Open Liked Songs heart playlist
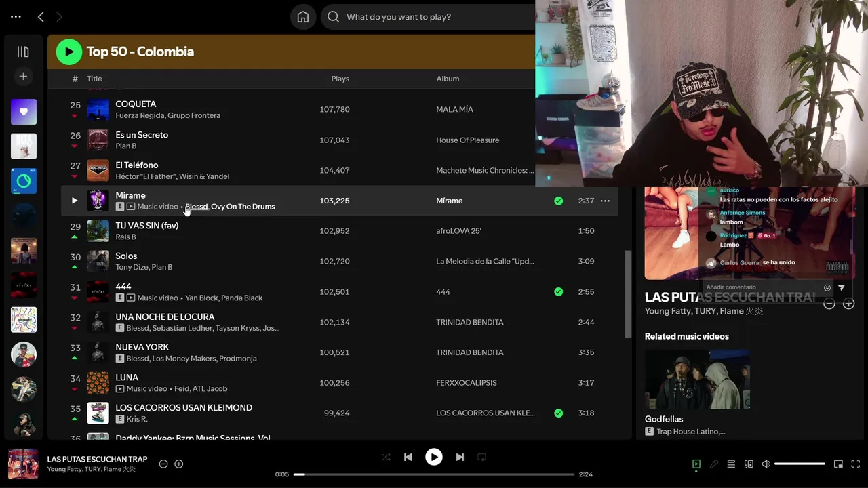 [24, 112]
